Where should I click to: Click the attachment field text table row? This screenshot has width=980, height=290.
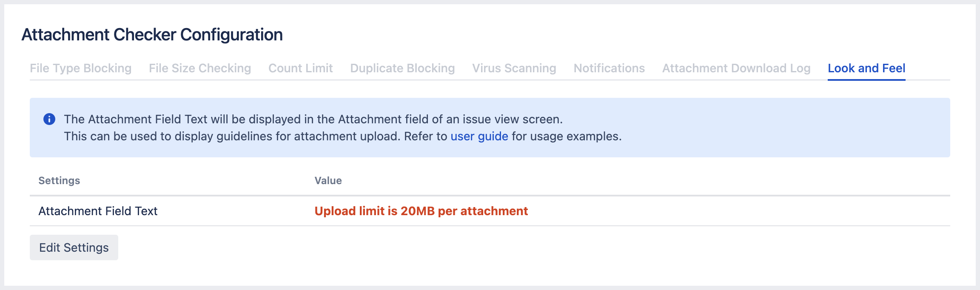click(489, 211)
